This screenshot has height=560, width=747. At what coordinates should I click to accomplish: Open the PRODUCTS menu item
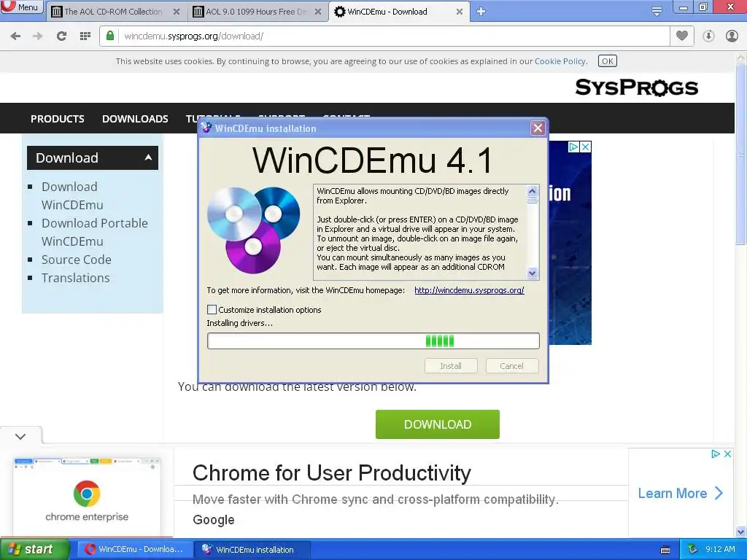pos(57,119)
